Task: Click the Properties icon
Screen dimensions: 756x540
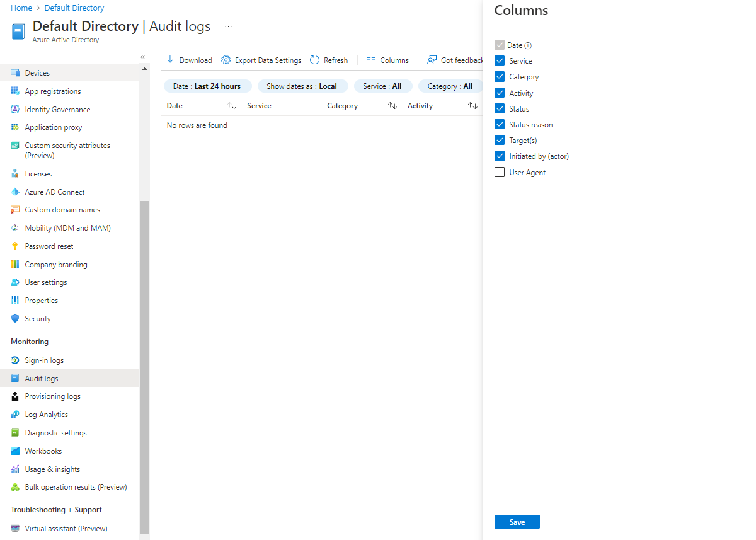Action: [15, 301]
